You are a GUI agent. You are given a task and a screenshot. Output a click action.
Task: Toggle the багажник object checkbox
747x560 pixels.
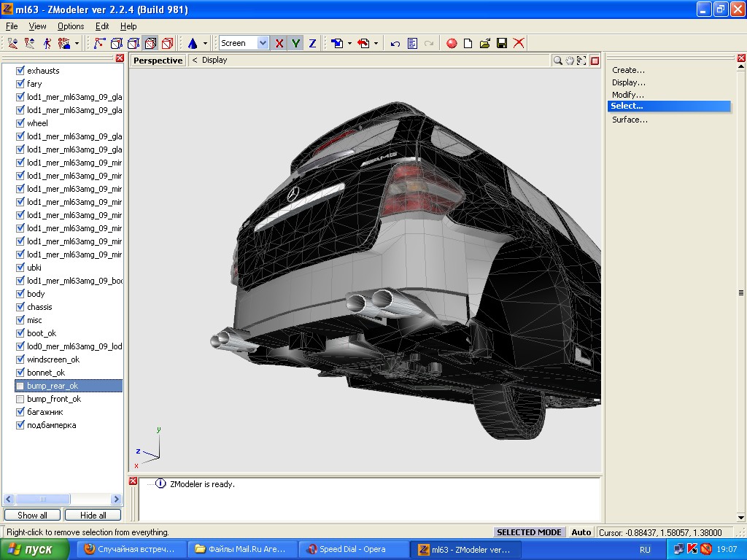(20, 412)
